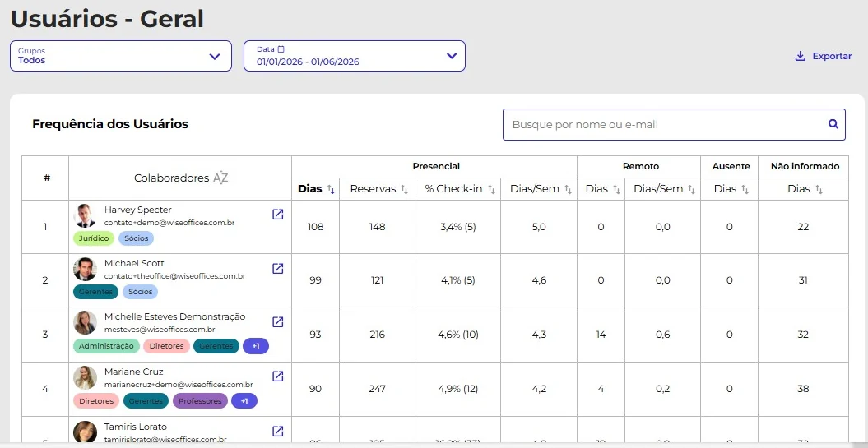Click the name Harvey Specter

click(x=138, y=210)
